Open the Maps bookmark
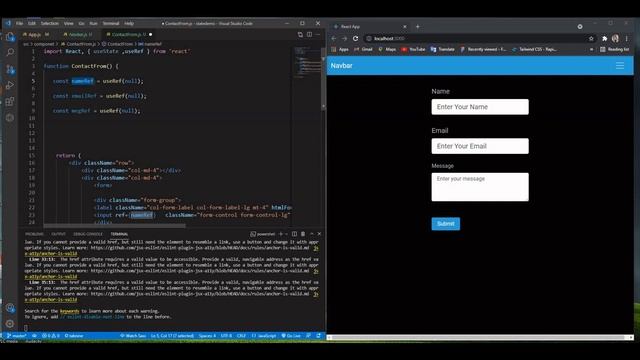 tap(387, 49)
